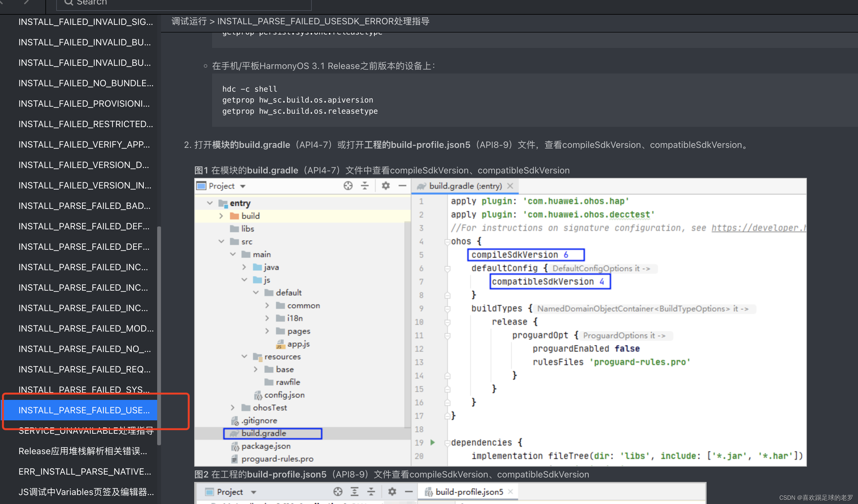The image size is (858, 504).
Task: Click the expand-all icon in figure 2
Action: tap(355, 492)
